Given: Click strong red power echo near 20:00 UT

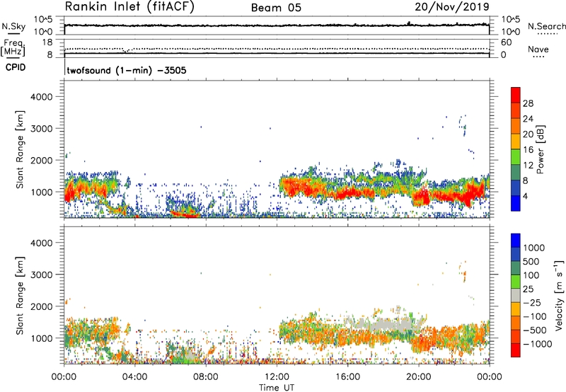Looking at the screenshot, I should coord(421,197).
